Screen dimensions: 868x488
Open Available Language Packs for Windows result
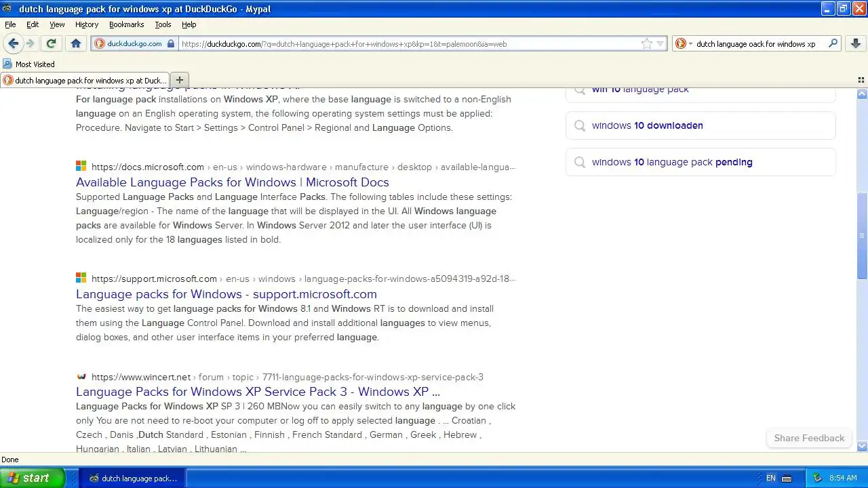[x=233, y=182]
